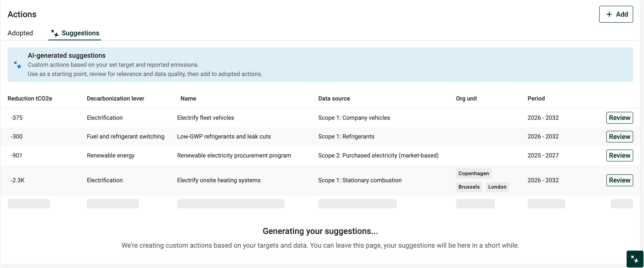644x268 pixels.
Task: Select the Renewable energy lever cell
Action: [110, 156]
